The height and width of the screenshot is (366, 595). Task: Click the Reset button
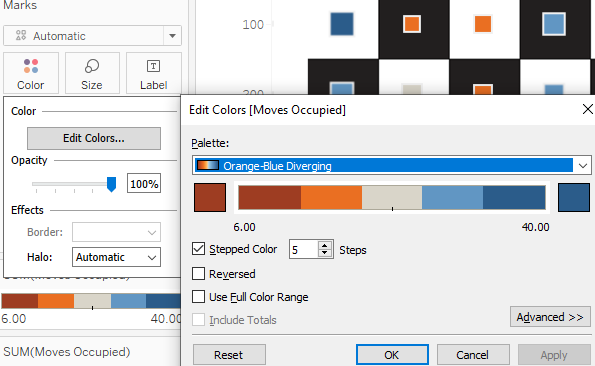(x=229, y=355)
